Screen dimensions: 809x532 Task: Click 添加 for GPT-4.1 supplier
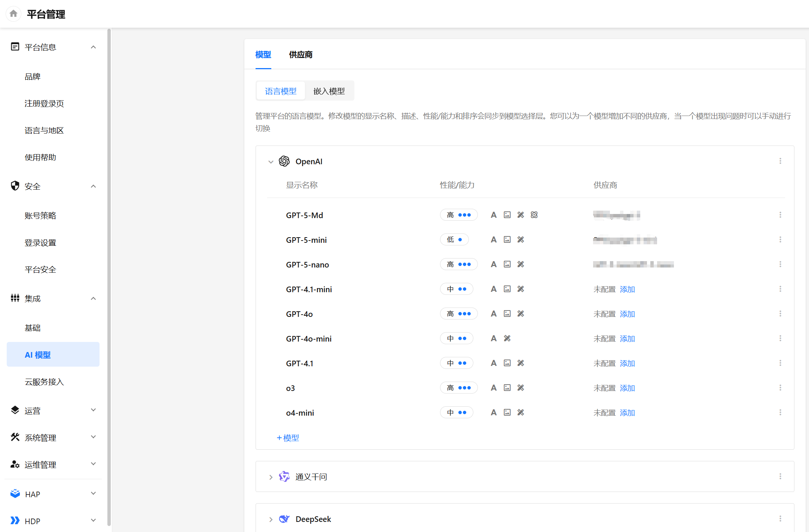[x=627, y=363]
